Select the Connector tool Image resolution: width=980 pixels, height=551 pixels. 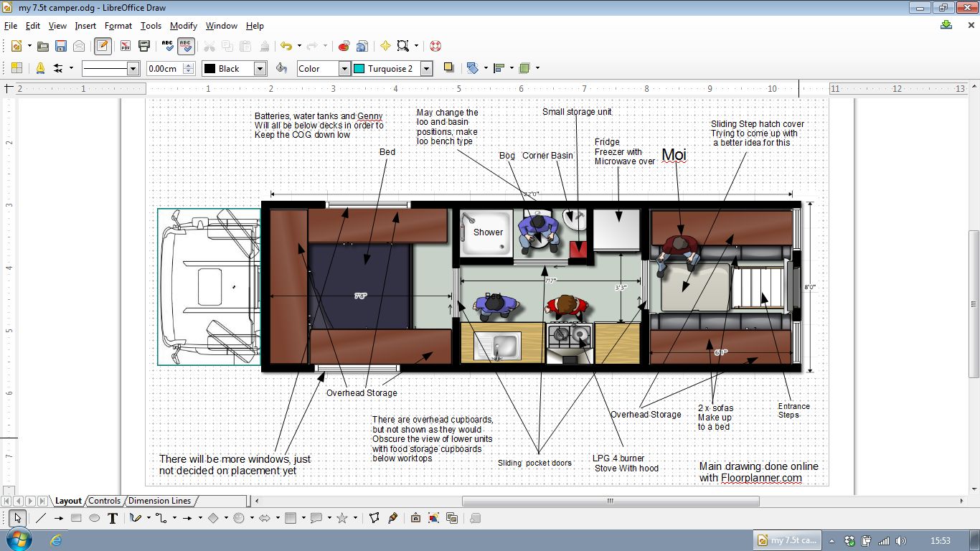(161, 518)
